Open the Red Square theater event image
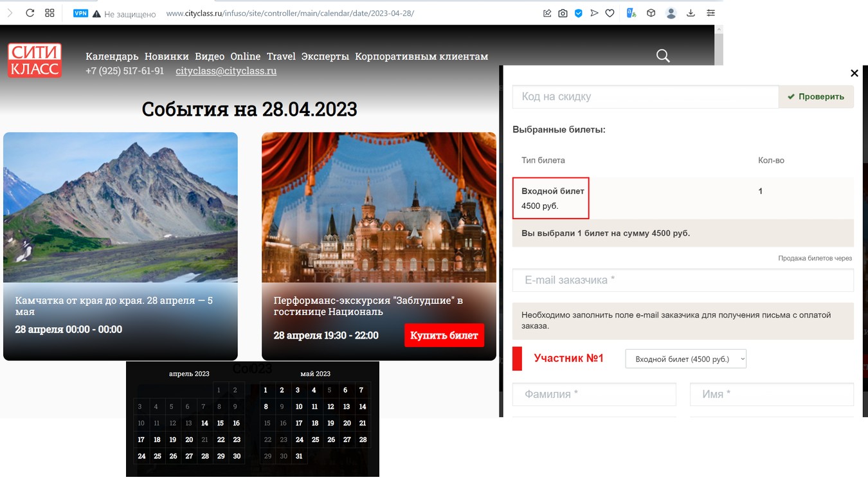Screen dimensions: 868x482 [379, 207]
